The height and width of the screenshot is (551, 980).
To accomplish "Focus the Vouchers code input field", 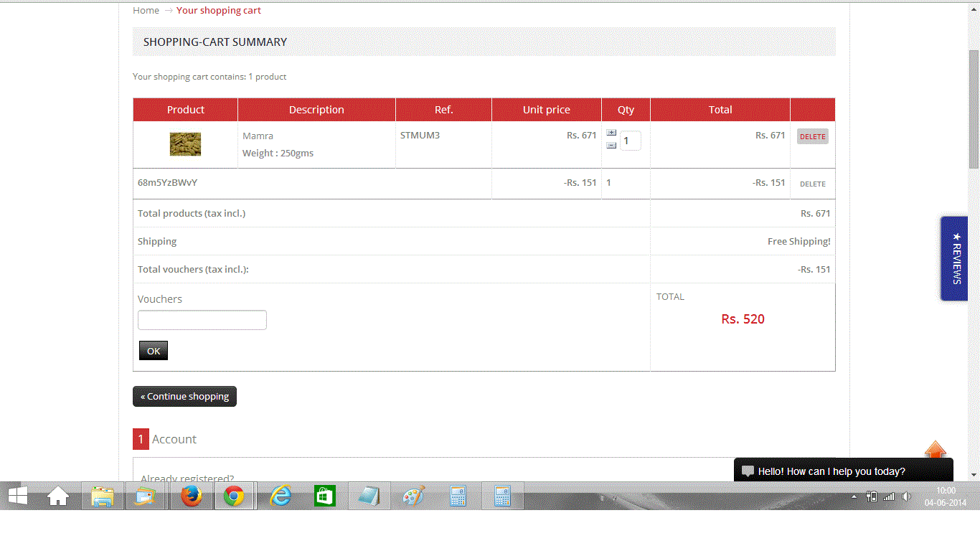I will click(202, 320).
